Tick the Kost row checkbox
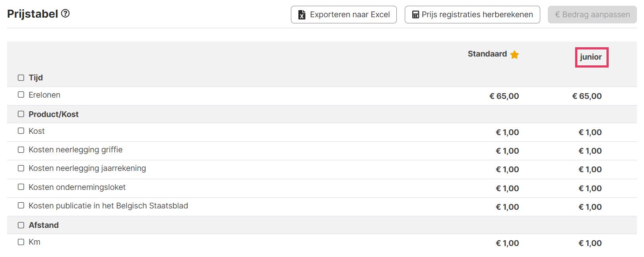644x257 pixels. (x=21, y=131)
